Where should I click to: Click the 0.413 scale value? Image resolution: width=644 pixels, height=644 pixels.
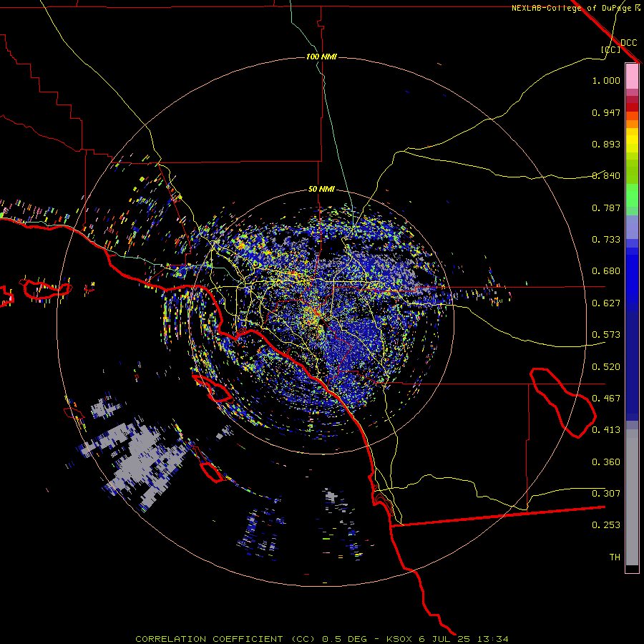606,430
